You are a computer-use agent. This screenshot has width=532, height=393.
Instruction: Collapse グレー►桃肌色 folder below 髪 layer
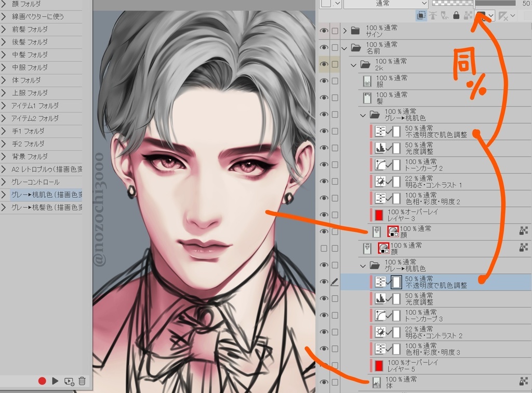[363, 115]
